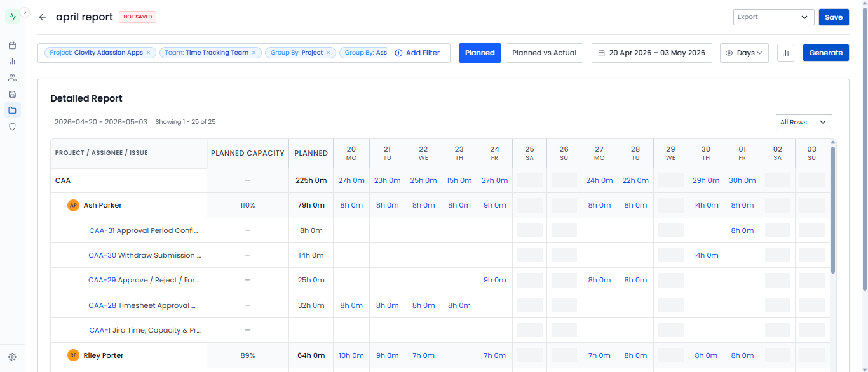The image size is (868, 372).
Task: Open issue link CAA-1
Action: click(x=100, y=330)
